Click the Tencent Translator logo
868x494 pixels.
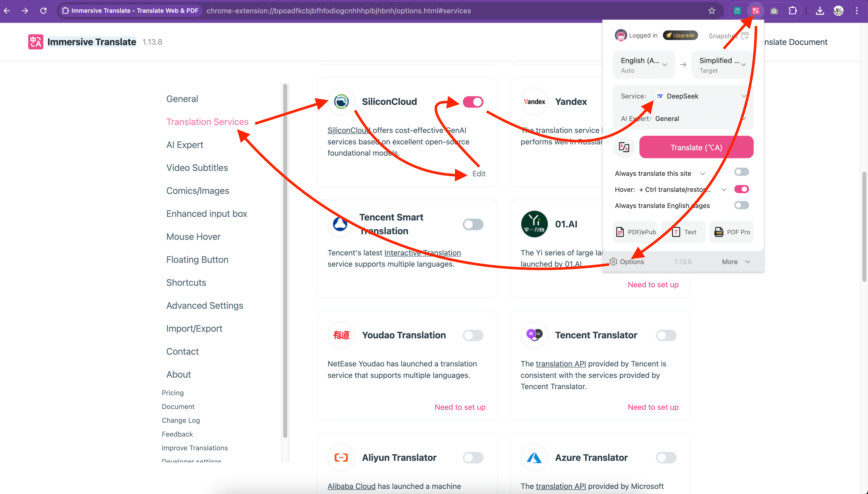[x=534, y=335]
